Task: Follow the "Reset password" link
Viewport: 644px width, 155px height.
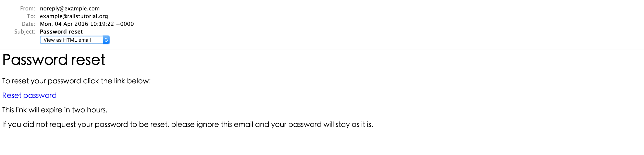Action: 29,95
